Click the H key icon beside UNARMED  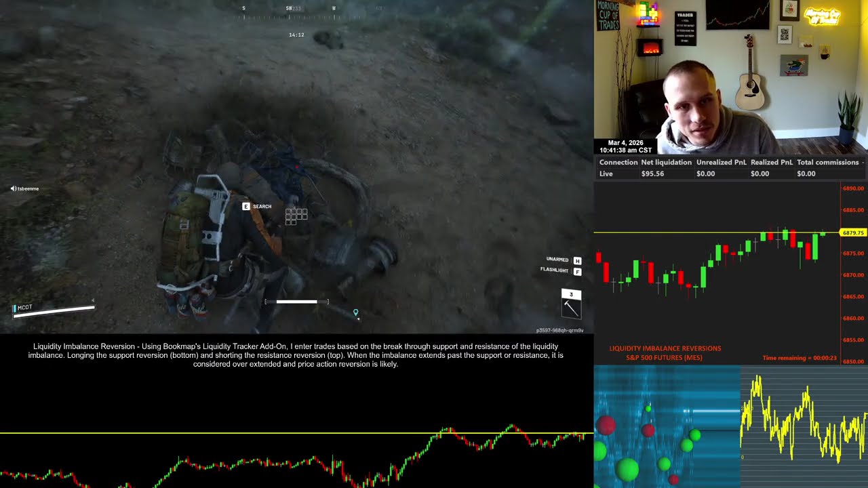click(577, 260)
